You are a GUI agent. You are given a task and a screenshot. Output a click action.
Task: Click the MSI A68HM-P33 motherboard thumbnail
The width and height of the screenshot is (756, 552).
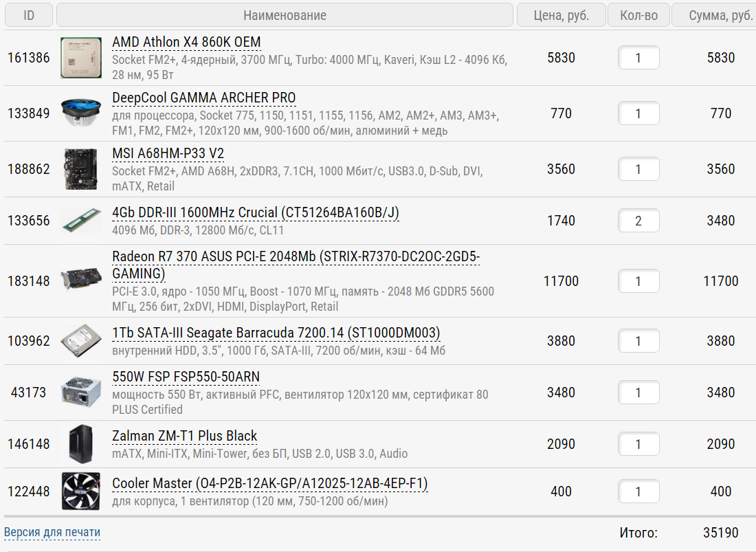[x=80, y=169]
